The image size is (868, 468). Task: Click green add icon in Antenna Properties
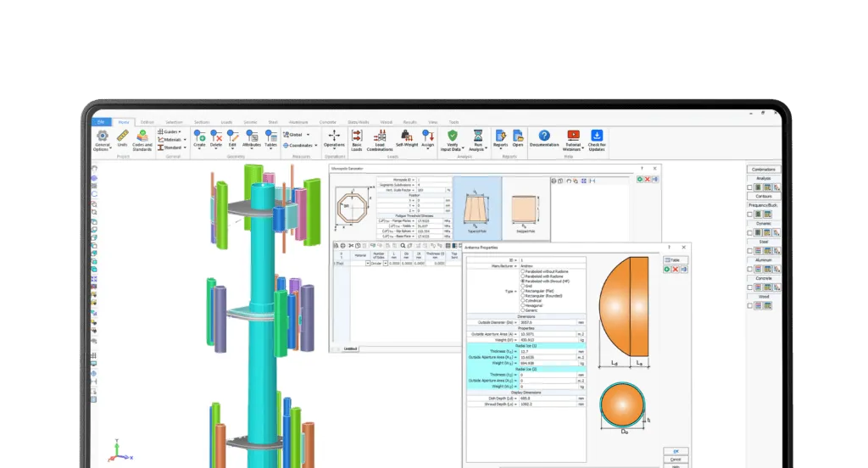click(x=667, y=269)
